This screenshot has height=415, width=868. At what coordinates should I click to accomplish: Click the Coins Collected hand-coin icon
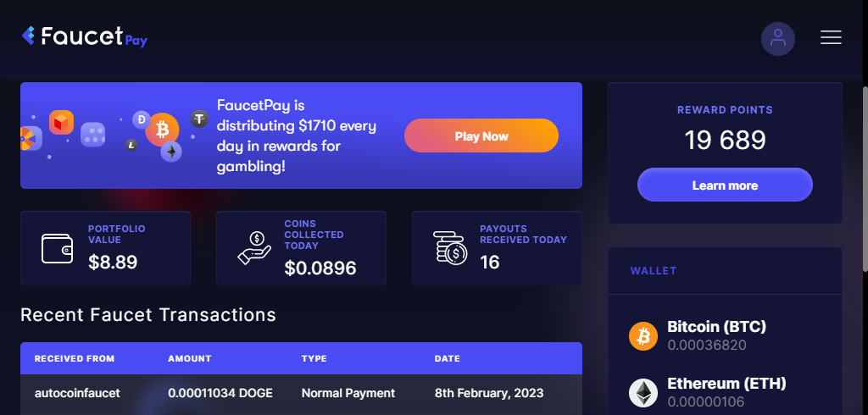pyautogui.click(x=254, y=248)
